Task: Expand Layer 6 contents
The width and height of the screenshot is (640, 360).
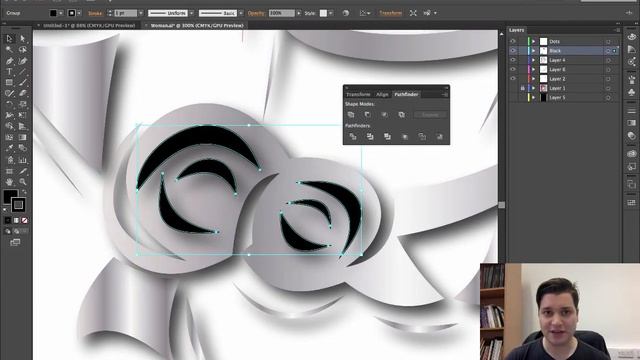Action: [x=533, y=69]
